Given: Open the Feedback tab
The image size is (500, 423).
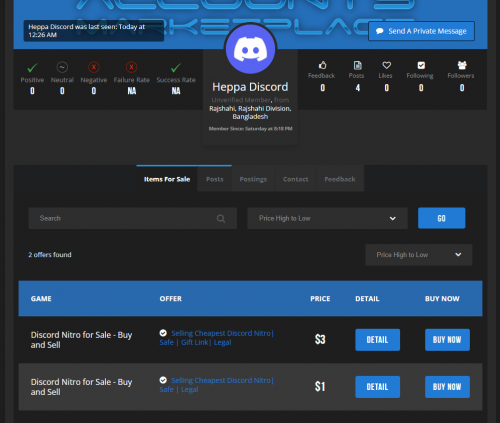Looking at the screenshot, I should click(x=340, y=179).
